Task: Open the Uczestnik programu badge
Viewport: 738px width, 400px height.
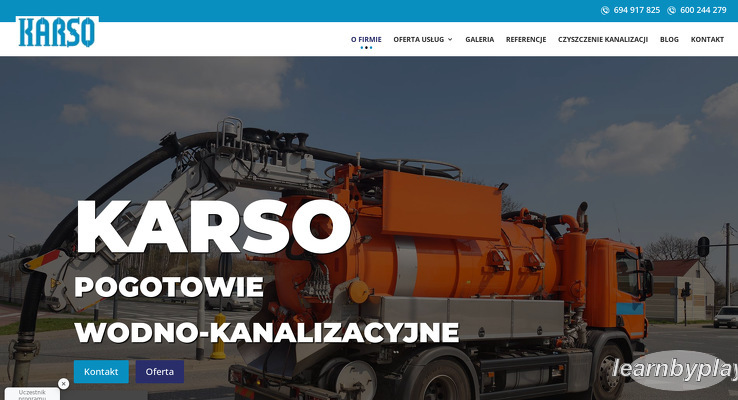Action: 31,394
